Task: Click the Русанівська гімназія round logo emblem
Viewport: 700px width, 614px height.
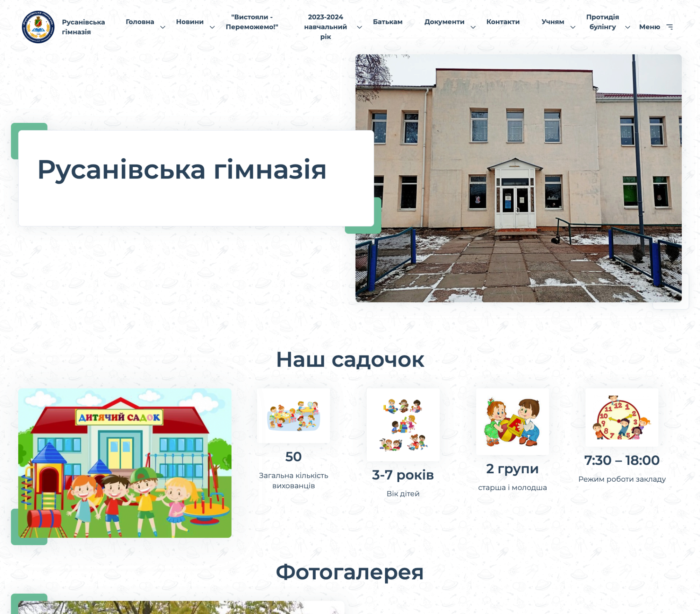Action: [x=38, y=27]
